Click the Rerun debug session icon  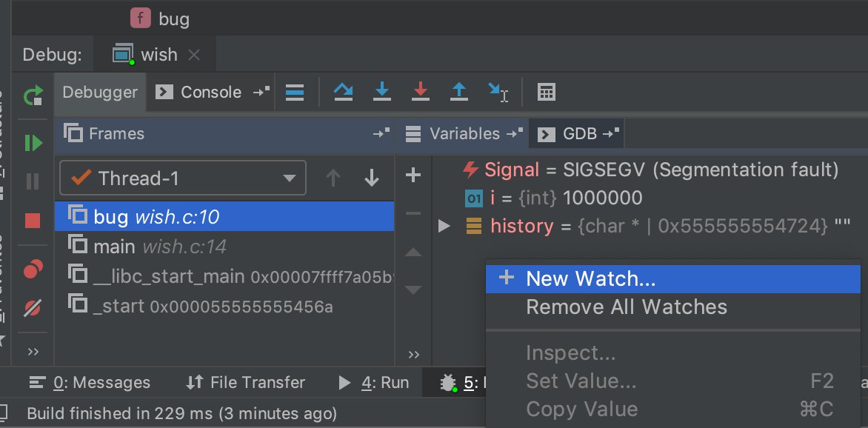tap(33, 96)
